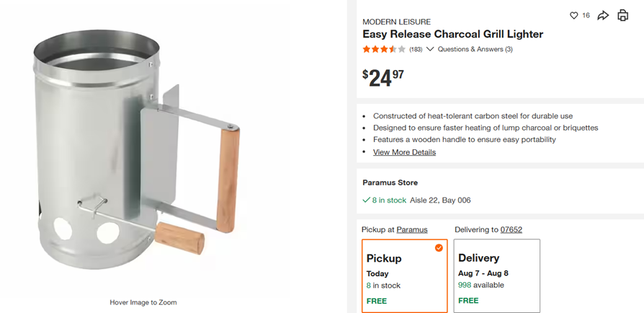Select the Delivery Aug 7 - Aug 8 option

click(497, 276)
